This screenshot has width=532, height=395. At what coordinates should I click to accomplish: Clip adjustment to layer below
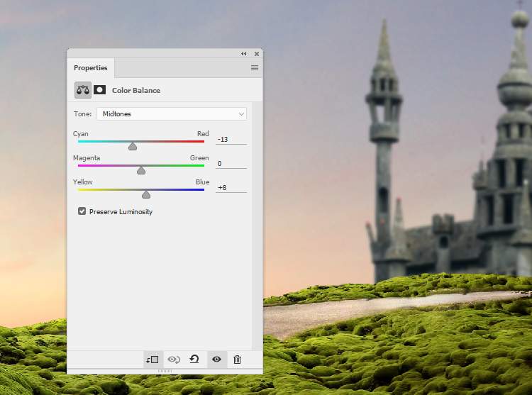(x=152, y=360)
